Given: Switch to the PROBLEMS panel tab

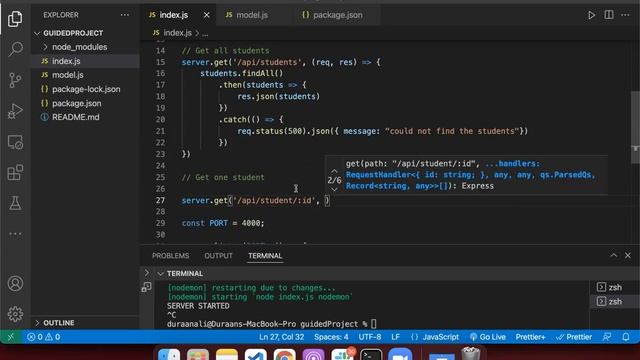Looking at the screenshot, I should [x=170, y=256].
